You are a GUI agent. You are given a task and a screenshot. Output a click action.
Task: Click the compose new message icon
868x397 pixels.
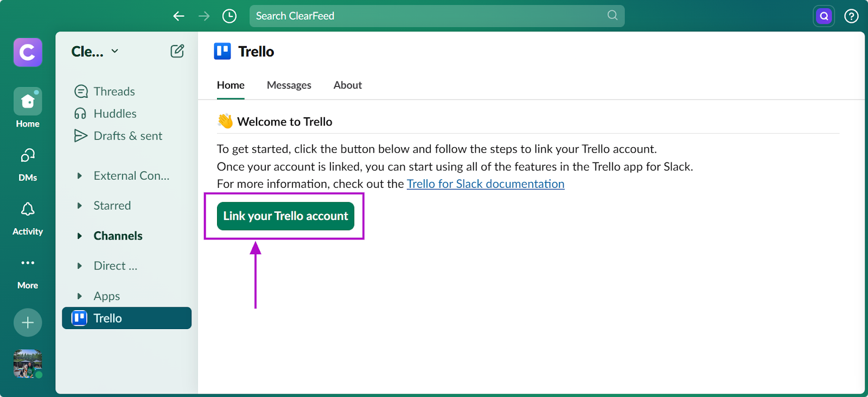(177, 51)
